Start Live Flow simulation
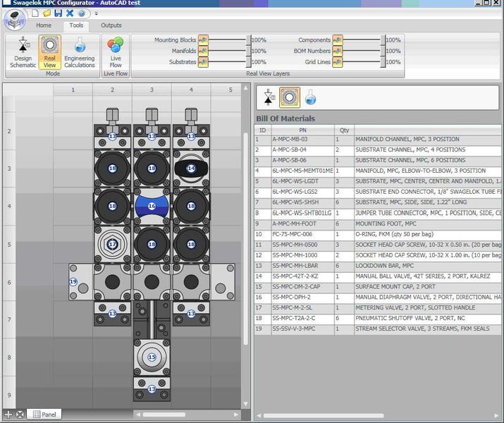Image resolution: width=504 pixels, height=423 pixels. click(116, 52)
